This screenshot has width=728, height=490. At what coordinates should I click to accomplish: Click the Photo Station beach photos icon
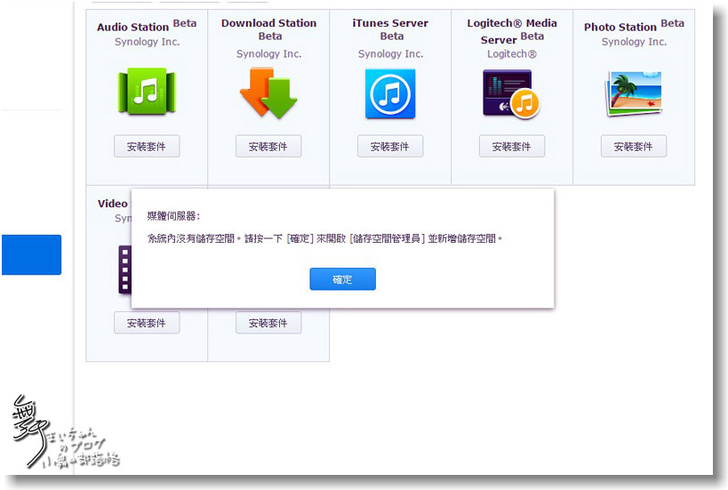point(633,94)
